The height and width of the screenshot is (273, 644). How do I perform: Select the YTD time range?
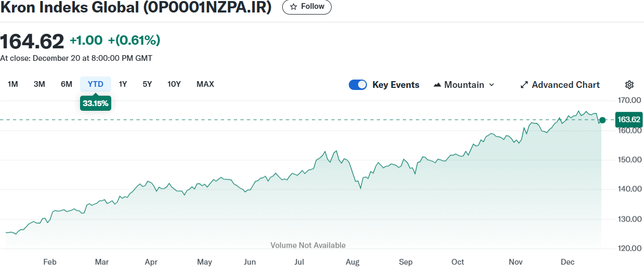pos(96,84)
